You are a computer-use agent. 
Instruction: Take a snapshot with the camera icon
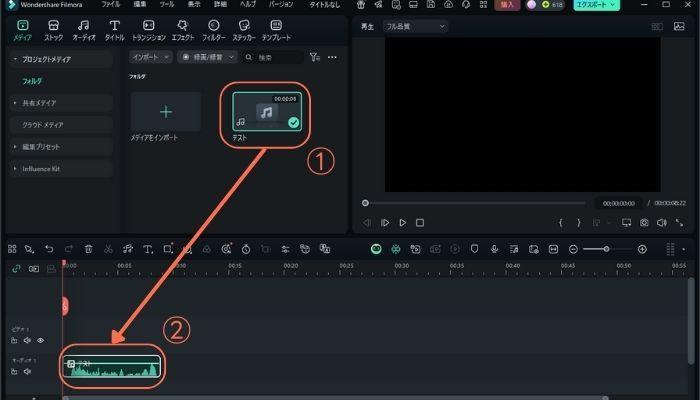point(645,222)
